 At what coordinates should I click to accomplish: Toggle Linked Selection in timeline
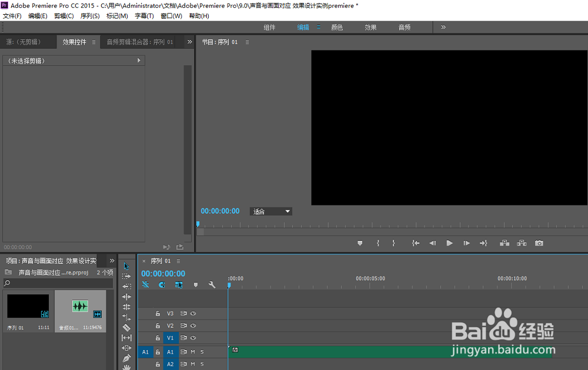click(x=179, y=285)
